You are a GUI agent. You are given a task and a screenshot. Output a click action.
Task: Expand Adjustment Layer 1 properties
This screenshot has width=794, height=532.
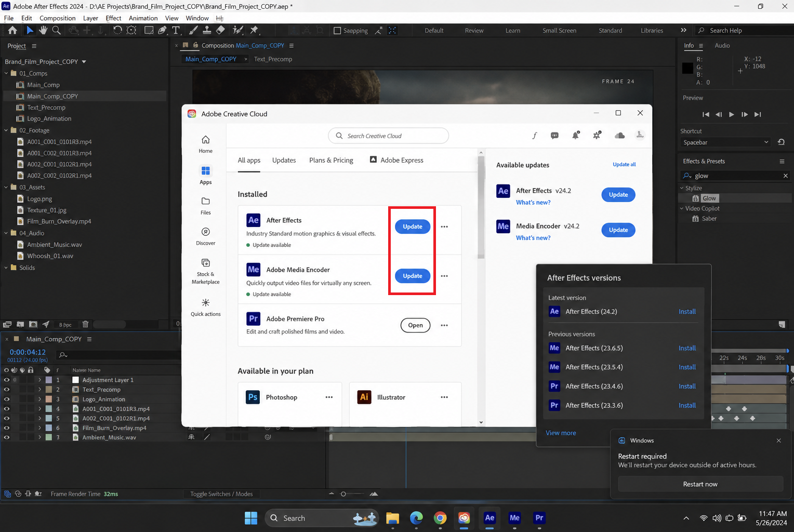[x=39, y=380]
